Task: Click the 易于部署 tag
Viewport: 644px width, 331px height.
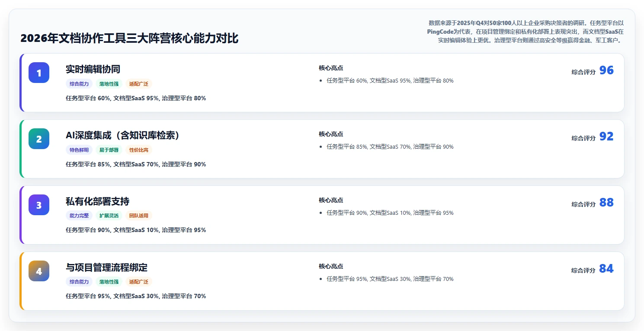Action: pos(109,150)
